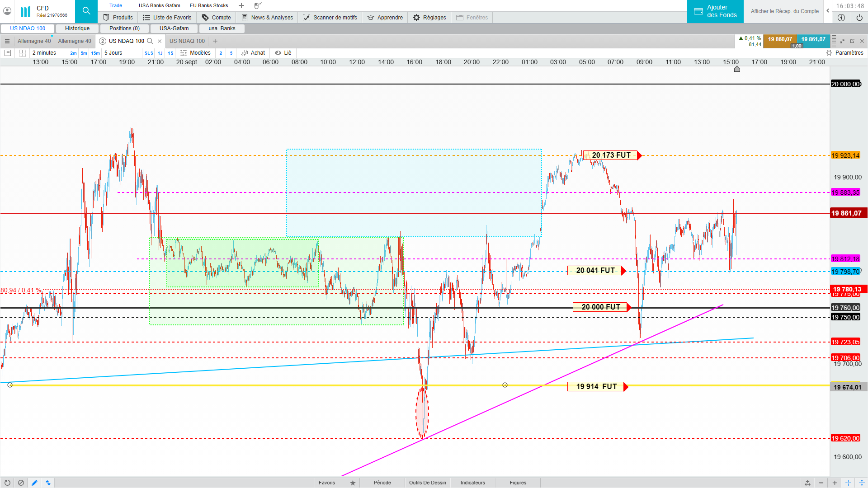Open the 5 Jours range dropdown

pos(113,53)
